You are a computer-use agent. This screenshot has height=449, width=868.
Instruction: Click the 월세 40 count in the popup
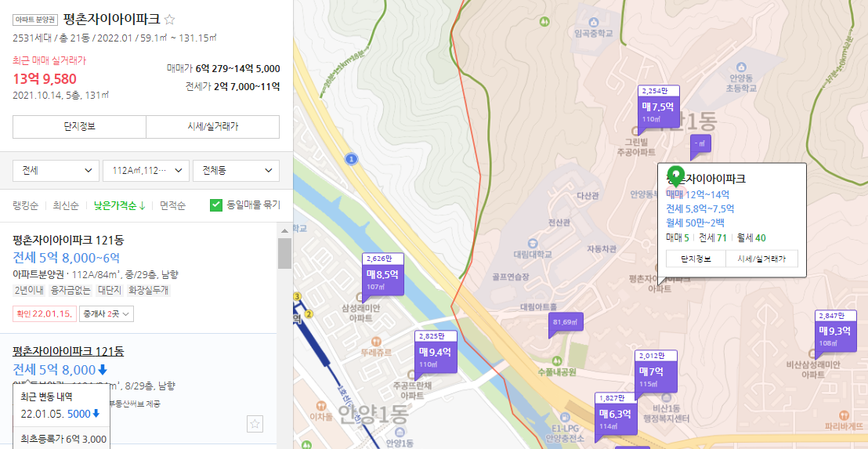(751, 238)
